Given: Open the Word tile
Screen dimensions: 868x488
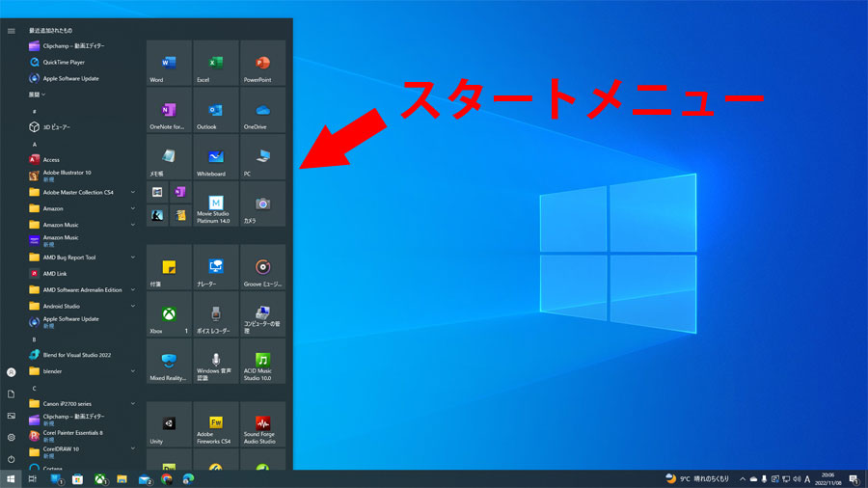Looking at the screenshot, I should (x=169, y=63).
